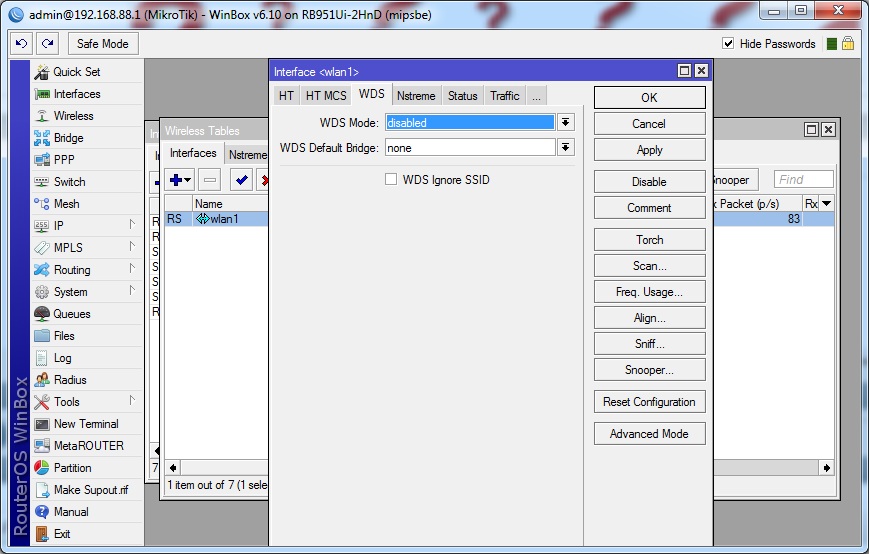Click Make Supout.rif in sidebar
The image size is (869, 554).
coord(87,490)
